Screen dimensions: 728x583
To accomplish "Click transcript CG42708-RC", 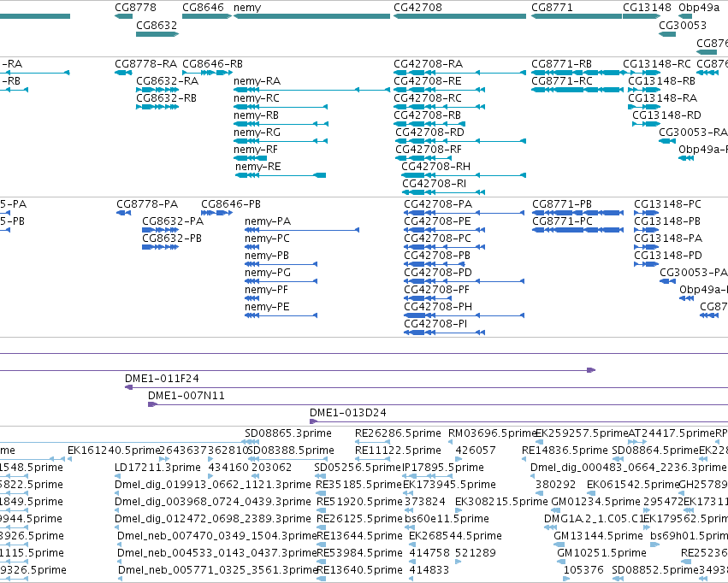I will [x=439, y=107].
